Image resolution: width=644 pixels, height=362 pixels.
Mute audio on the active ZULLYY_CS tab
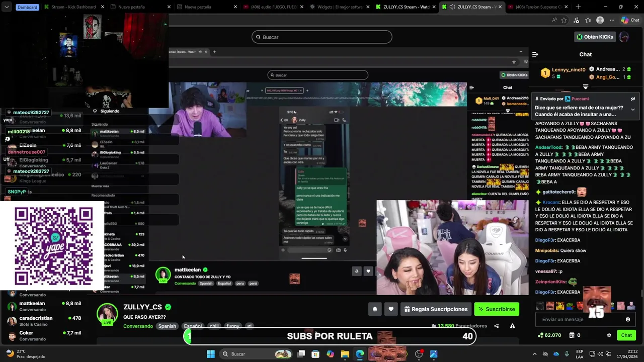(452, 7)
